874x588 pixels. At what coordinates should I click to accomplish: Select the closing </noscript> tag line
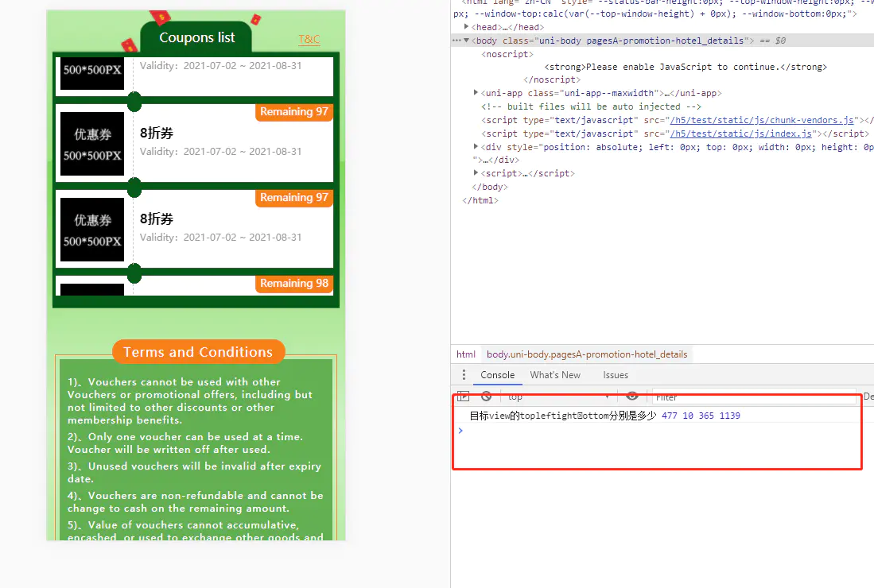click(x=552, y=79)
